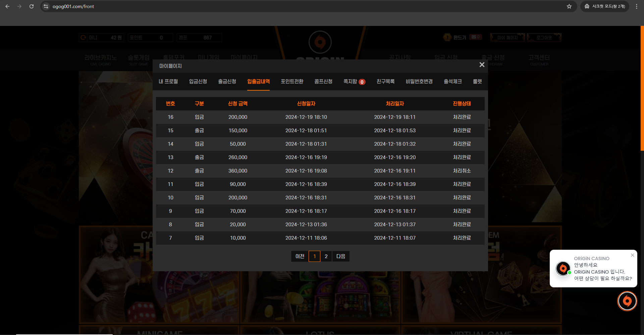Click the browser back arrow

click(7, 6)
